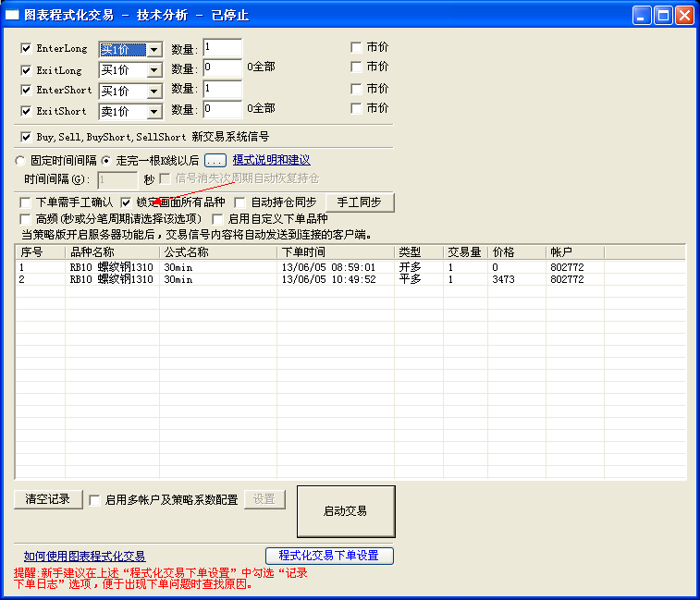The width and height of the screenshot is (700, 600).
Task: Check the 自动持仓同步 option
Action: 240,202
